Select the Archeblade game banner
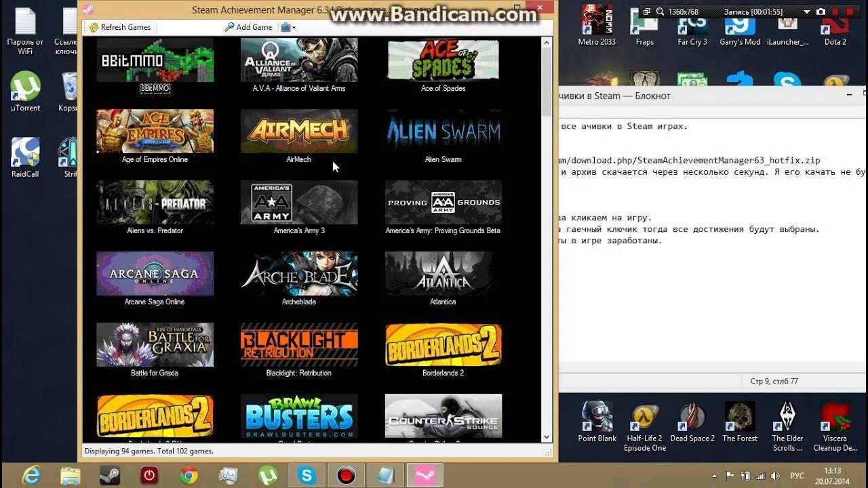The width and height of the screenshot is (868, 488). click(299, 274)
